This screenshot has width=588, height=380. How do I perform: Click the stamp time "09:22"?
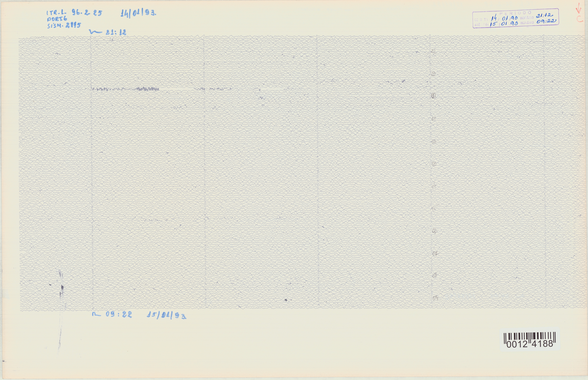click(546, 21)
